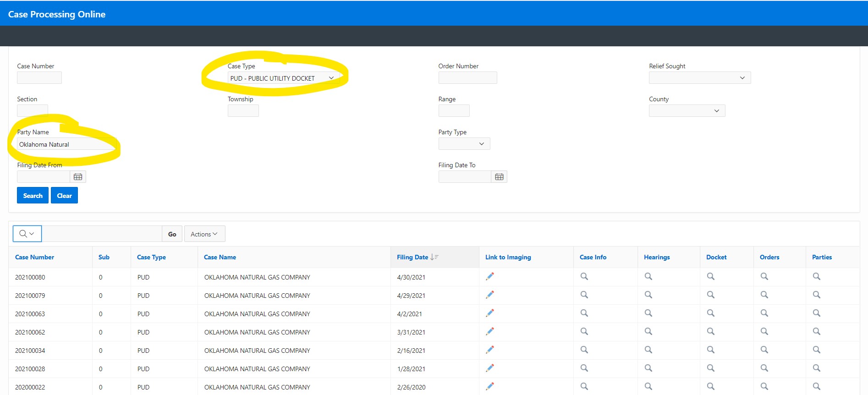Screen dimensions: 868x395
Task: Click the Orders column header
Action: [769, 257]
